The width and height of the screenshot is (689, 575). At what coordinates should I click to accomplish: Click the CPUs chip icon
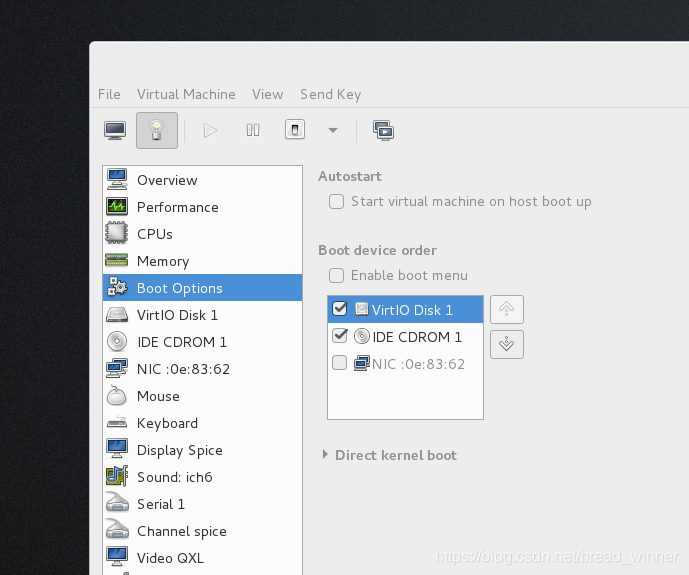tap(117, 233)
